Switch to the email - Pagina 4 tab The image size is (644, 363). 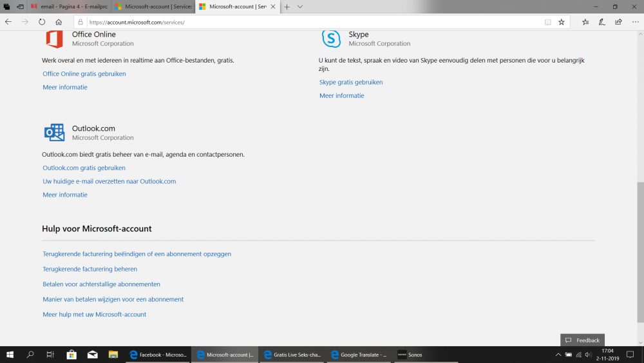click(x=69, y=6)
